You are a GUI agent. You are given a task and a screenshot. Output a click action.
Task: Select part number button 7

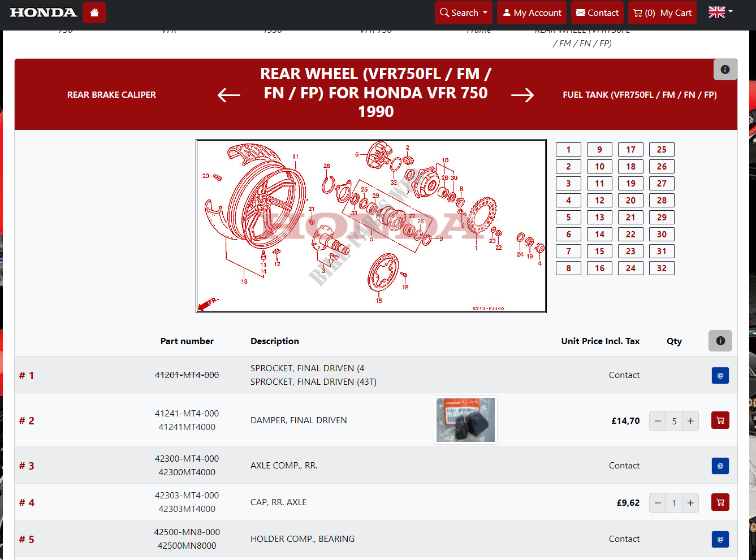568,251
